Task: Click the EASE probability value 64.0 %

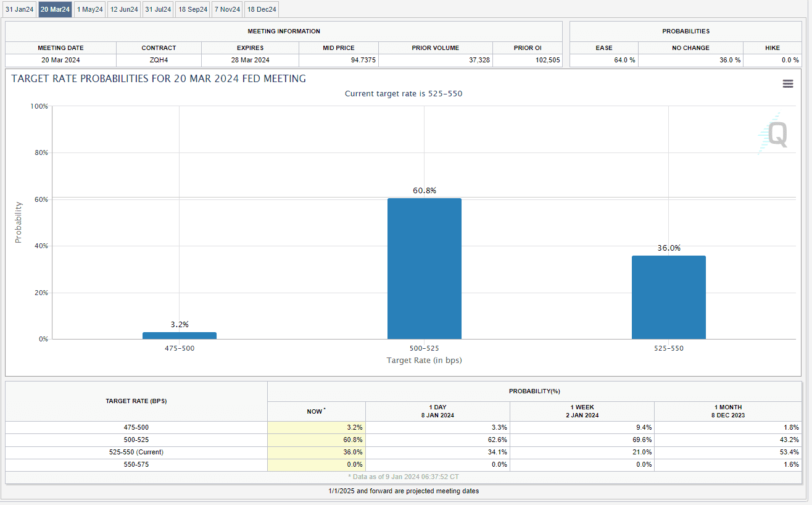Action: pos(603,60)
